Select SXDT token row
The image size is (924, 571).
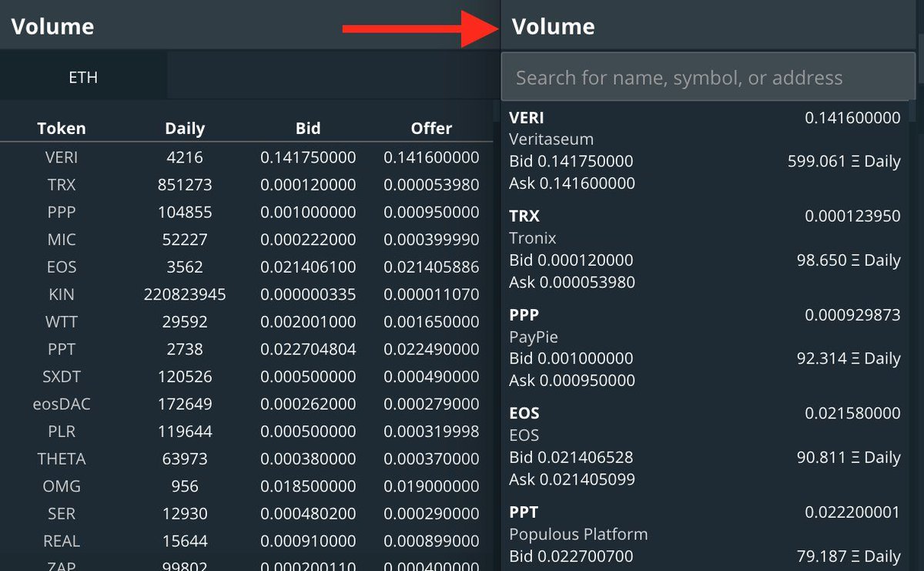[x=246, y=377]
